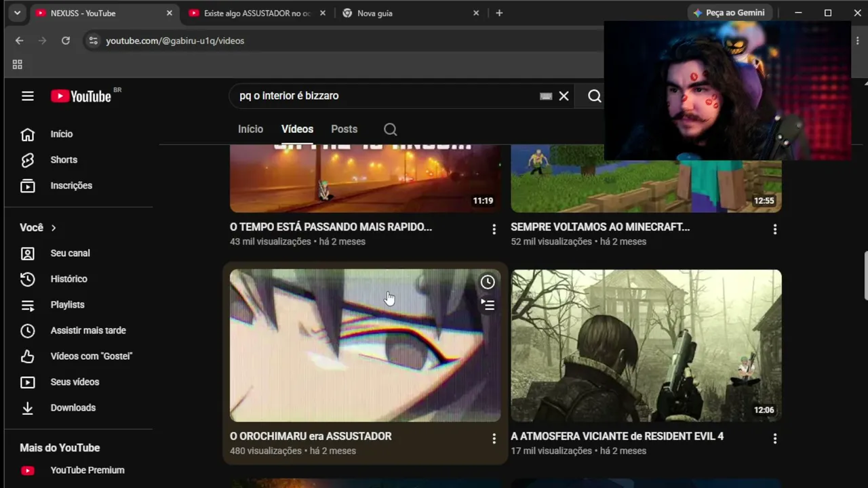
Task: Select the Vídeos channel tab
Action: tap(297, 129)
